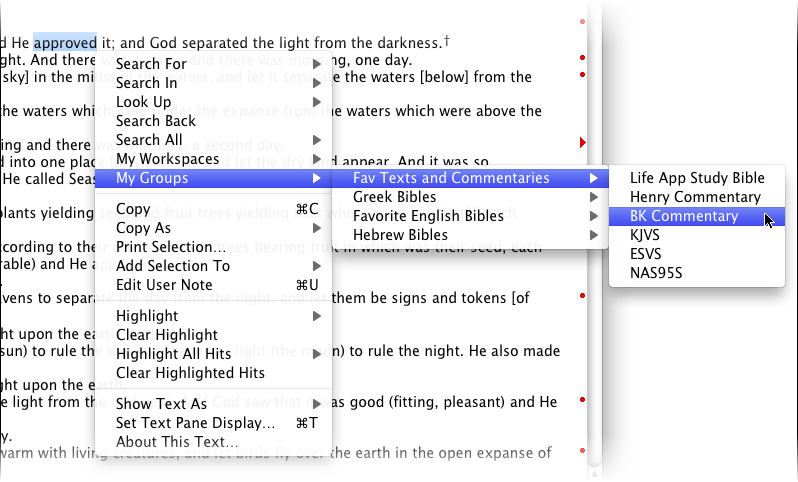Open the Hebrew Bibles submenu
This screenshot has height=482, width=798.
coord(400,235)
